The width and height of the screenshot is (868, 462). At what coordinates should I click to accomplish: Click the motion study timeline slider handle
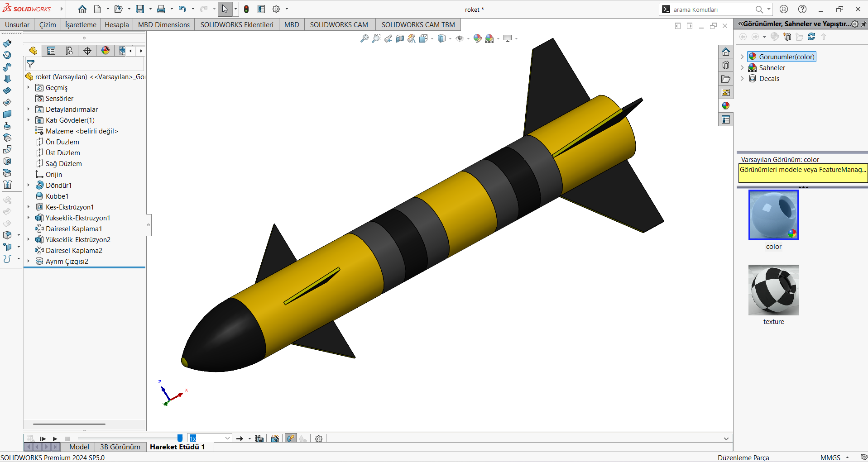click(x=180, y=438)
